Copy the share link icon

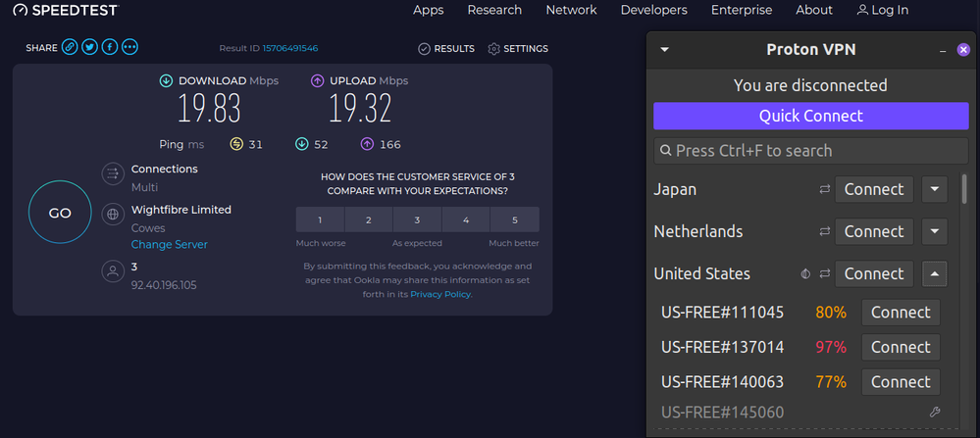click(x=70, y=47)
